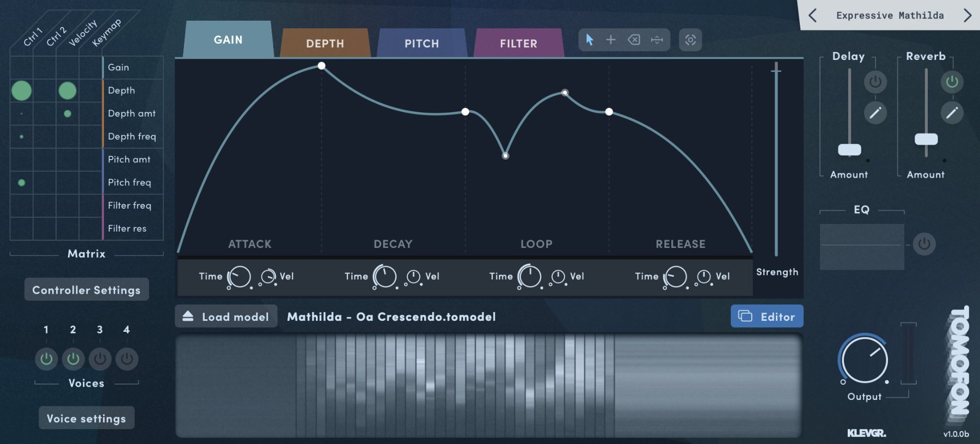Click the focus view icon beside toolbar
The width and height of the screenshot is (980, 444).
click(690, 40)
